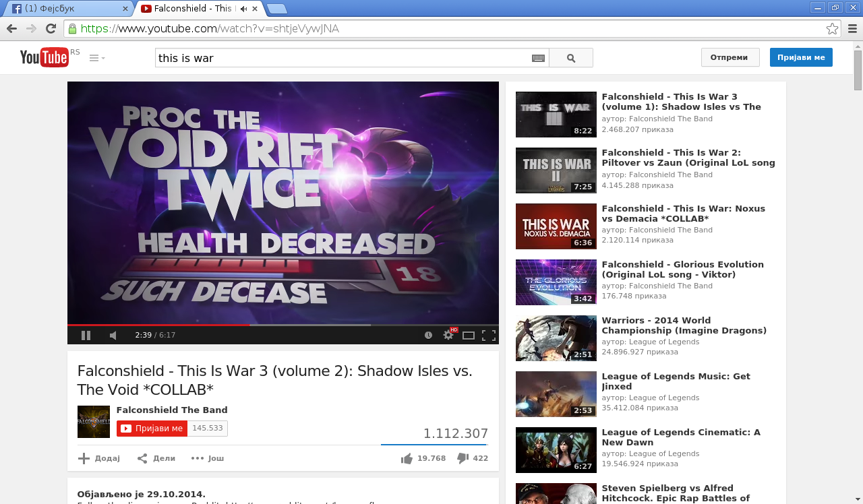
Task: Click the dislike count 422
Action: pos(481,458)
